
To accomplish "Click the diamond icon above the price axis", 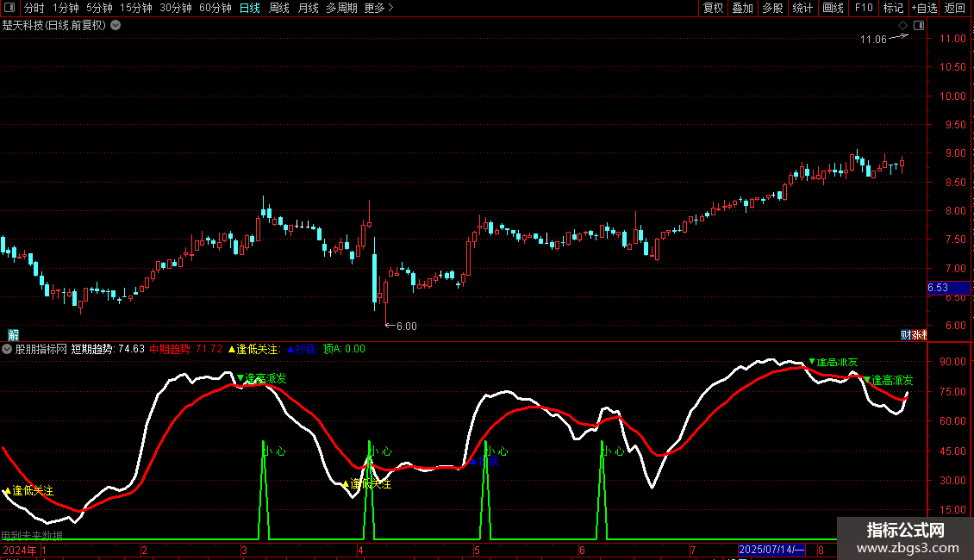I will 903,26.
